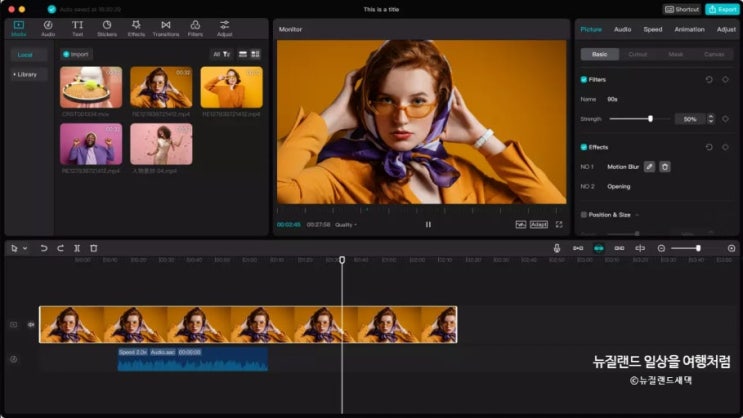Screen dimensions: 743x418
Task: Switch to the Speed tab
Action: pos(652,30)
